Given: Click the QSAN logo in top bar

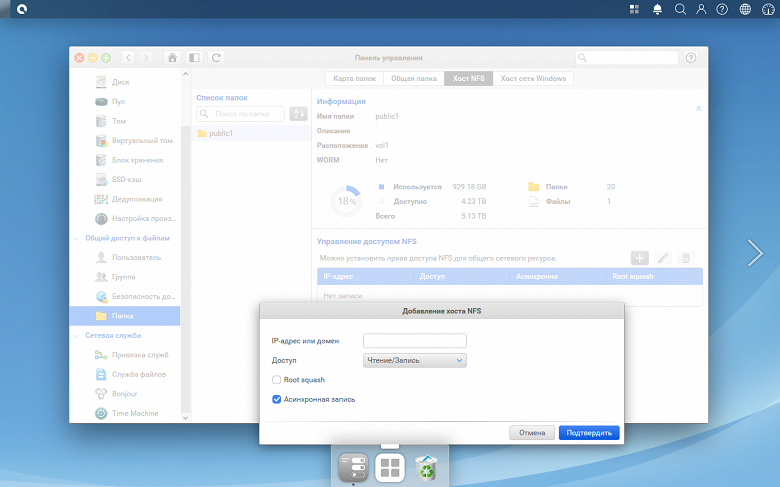Looking at the screenshot, I should [21, 9].
